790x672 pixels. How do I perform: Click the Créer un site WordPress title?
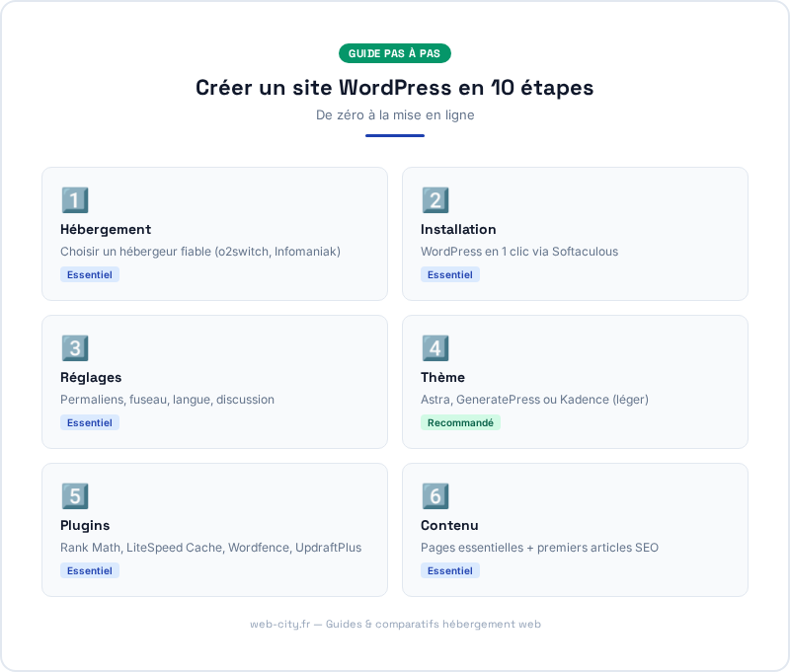[395, 88]
